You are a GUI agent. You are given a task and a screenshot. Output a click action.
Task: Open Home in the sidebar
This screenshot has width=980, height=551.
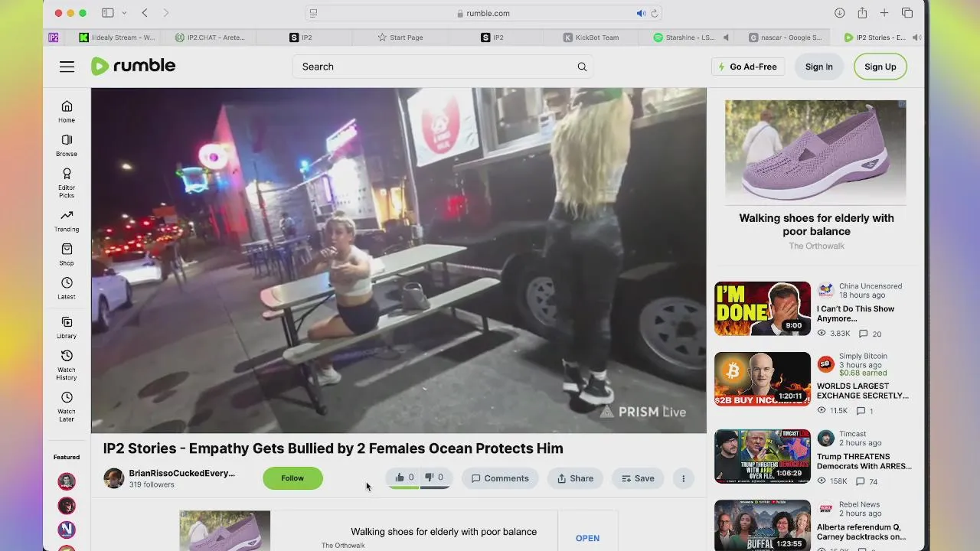pos(67,111)
